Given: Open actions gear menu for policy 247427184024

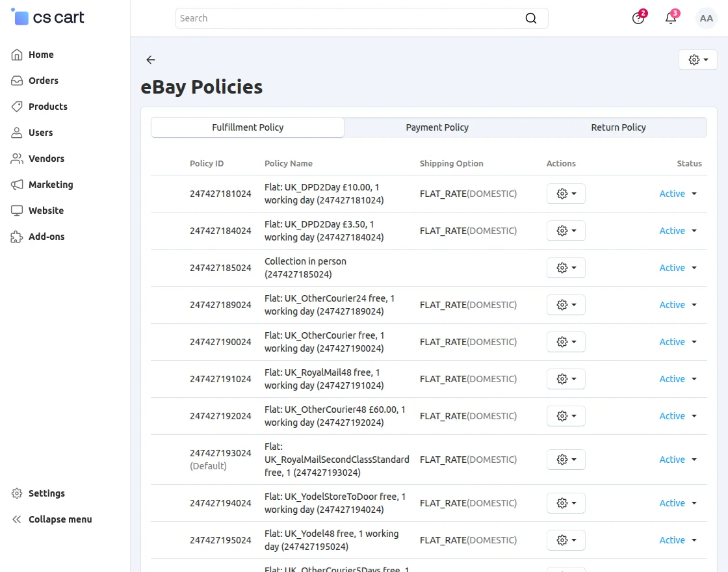Looking at the screenshot, I should [566, 231].
